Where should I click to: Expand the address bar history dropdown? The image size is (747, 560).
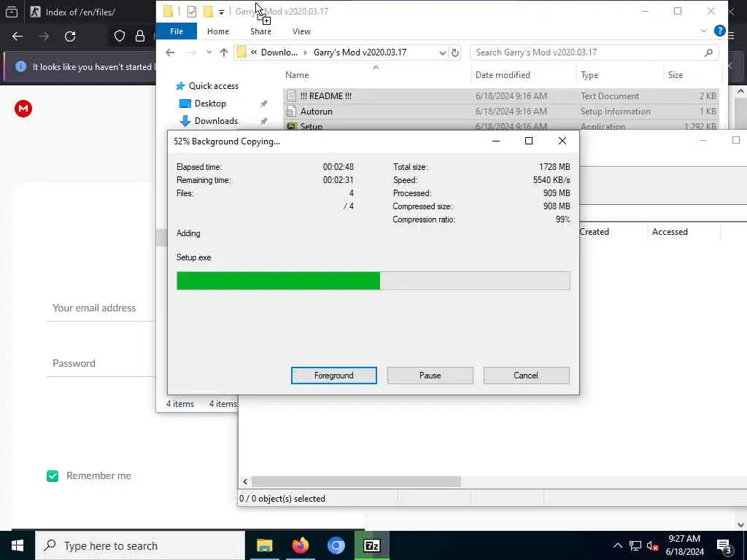pyautogui.click(x=442, y=52)
